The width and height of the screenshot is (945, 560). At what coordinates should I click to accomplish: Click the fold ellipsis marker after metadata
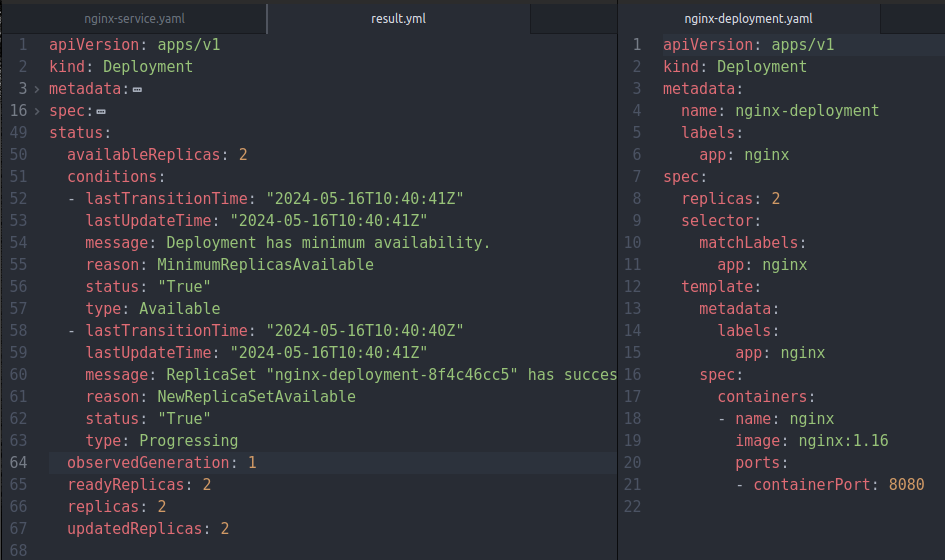click(137, 89)
